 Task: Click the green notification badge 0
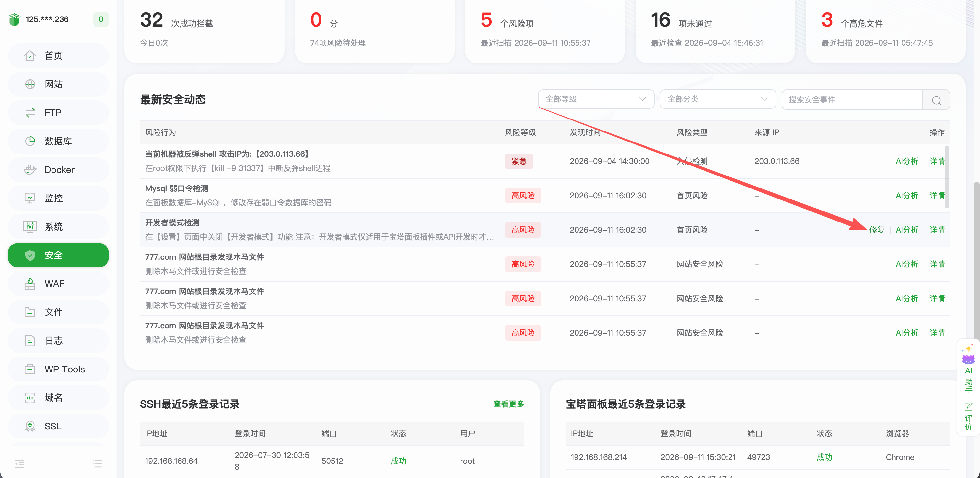point(101,19)
